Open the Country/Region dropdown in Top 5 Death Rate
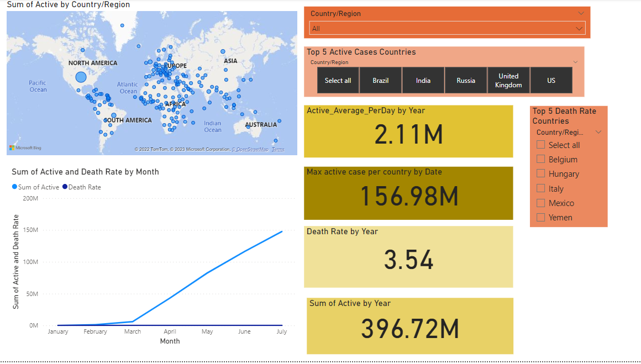 [x=598, y=131]
